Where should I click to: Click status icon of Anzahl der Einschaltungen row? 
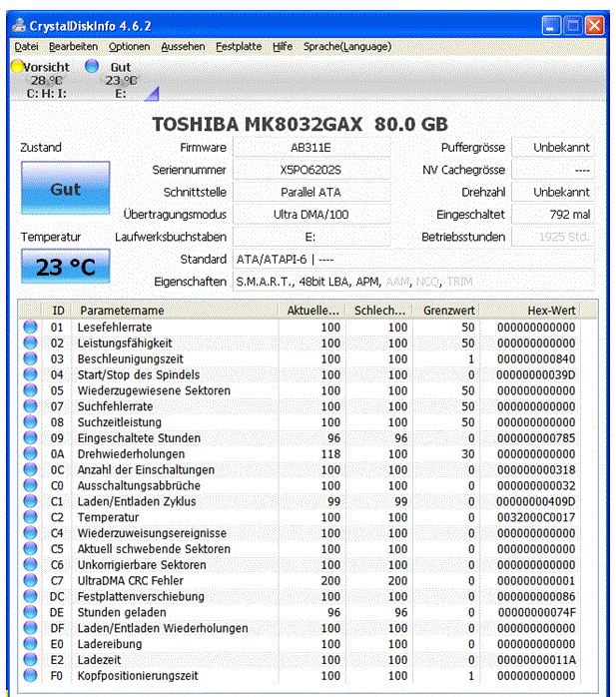pyautogui.click(x=30, y=469)
